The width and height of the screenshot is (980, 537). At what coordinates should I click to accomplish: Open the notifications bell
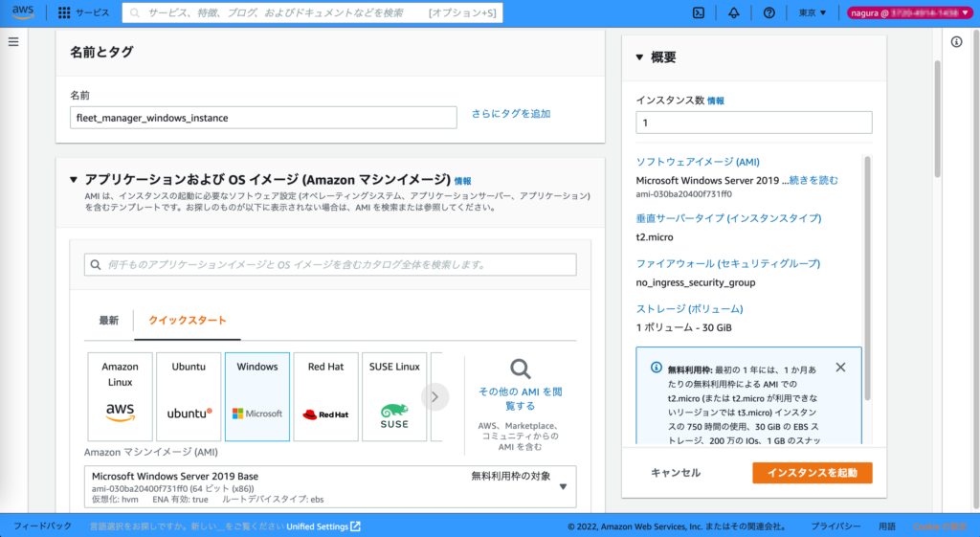(x=734, y=12)
